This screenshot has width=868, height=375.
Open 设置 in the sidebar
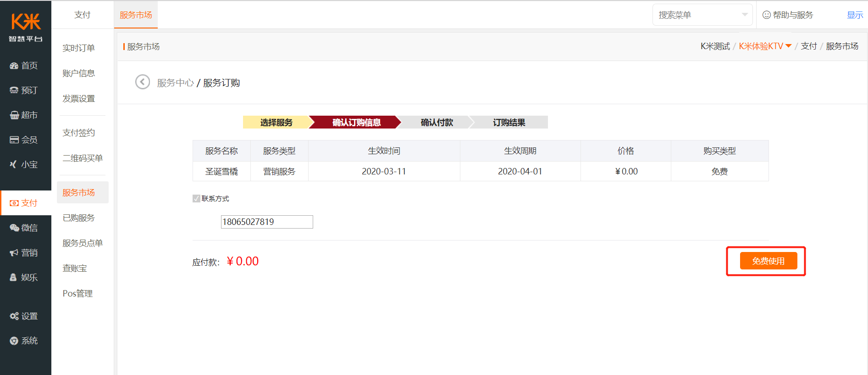(x=24, y=316)
